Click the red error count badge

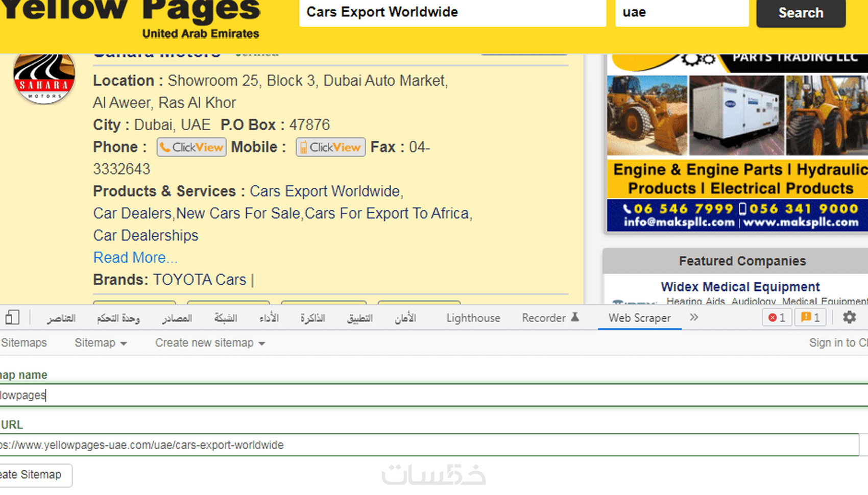pyautogui.click(x=777, y=317)
